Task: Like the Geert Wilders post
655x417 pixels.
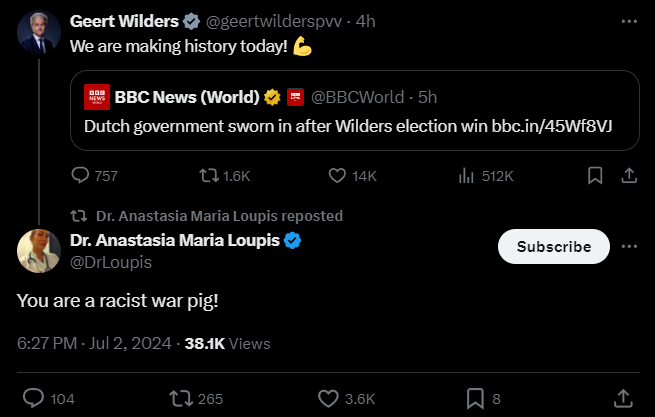Action: point(338,176)
